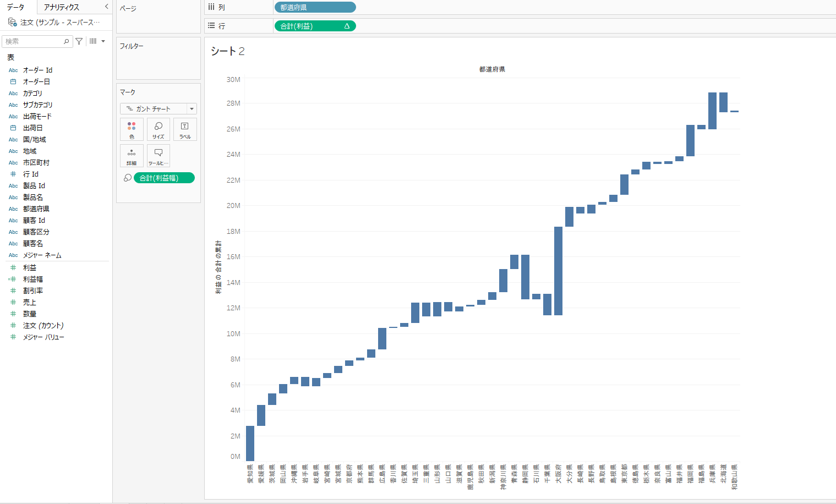
Task: Collapse the data pane with the chevron
Action: (x=106, y=7)
